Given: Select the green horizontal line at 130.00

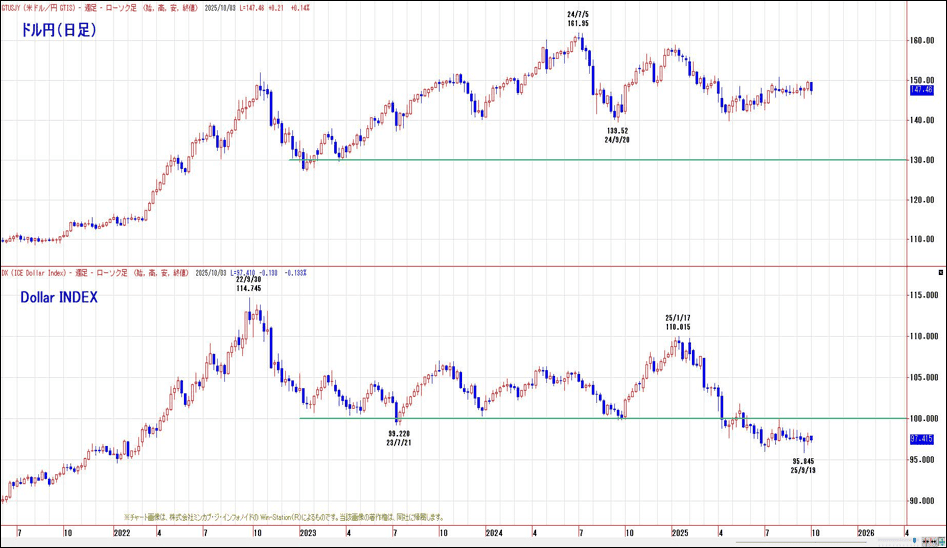Looking at the screenshot, I should [600, 160].
